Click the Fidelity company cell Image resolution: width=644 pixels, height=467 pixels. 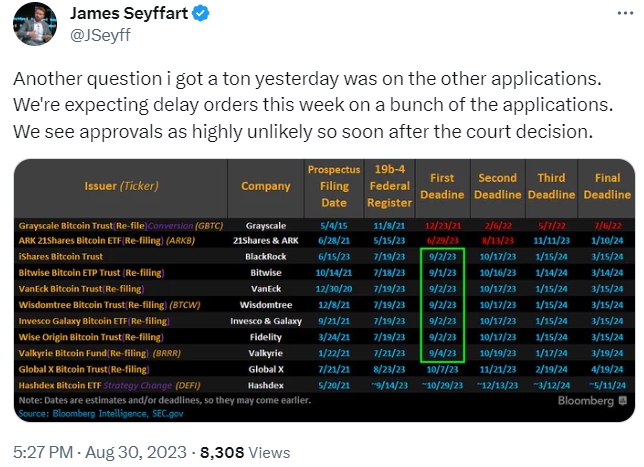click(x=266, y=338)
